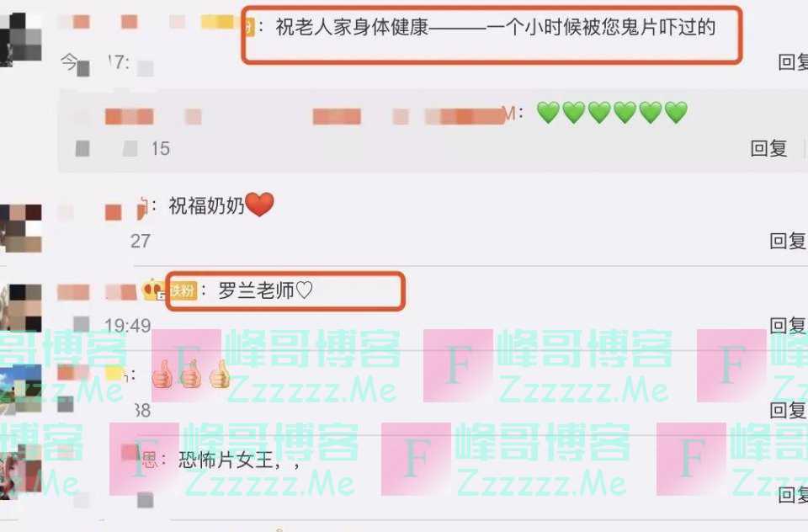This screenshot has height=532, width=808.
Task: Reply to the 罗兰老师 comment
Action: point(789,326)
